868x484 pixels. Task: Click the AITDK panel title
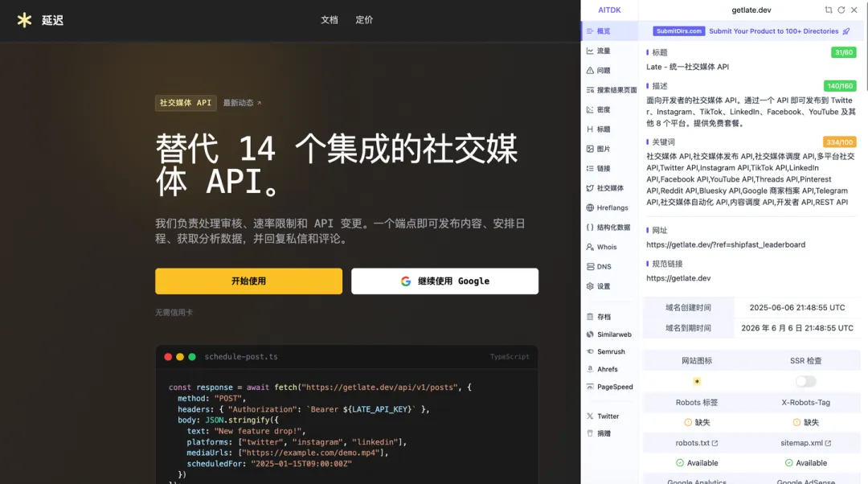(609, 10)
